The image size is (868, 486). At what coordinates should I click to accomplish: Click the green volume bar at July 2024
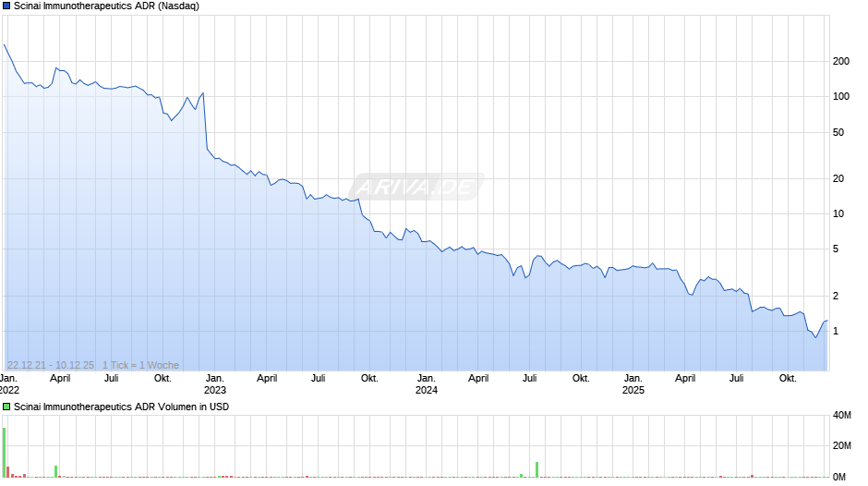click(x=537, y=469)
